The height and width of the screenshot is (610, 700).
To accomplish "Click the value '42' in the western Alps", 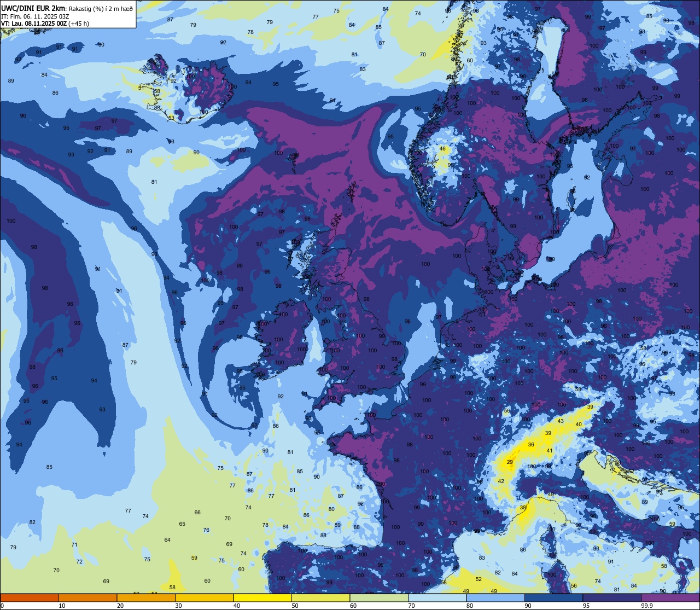I will tap(501, 481).
